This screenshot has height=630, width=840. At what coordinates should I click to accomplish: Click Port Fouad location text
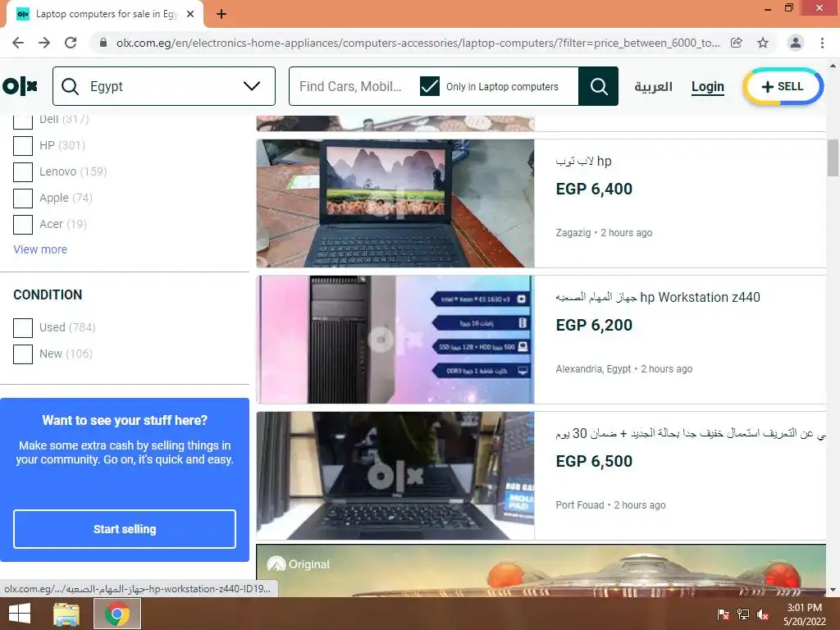point(580,505)
